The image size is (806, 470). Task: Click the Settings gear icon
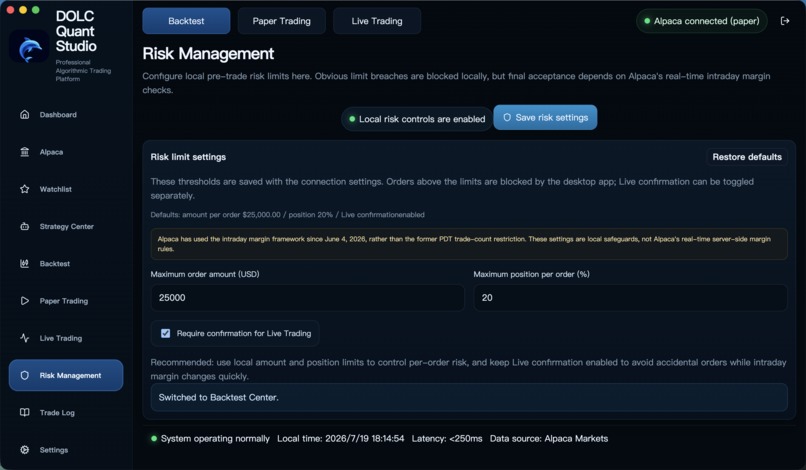(24, 449)
